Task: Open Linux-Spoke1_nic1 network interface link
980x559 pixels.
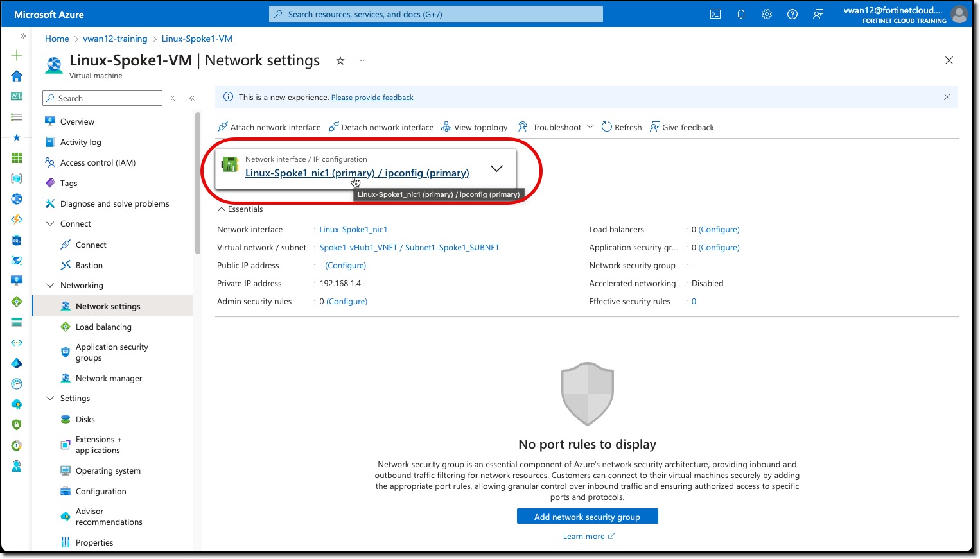Action: [353, 229]
